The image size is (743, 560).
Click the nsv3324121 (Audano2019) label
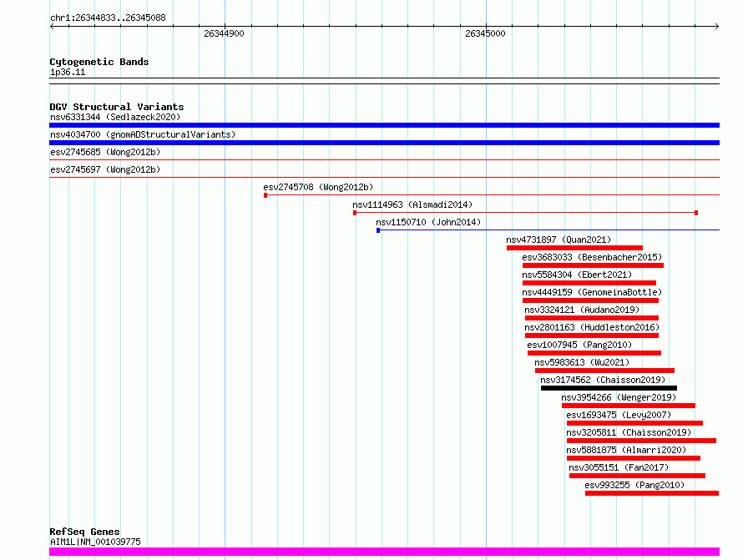pos(582,310)
